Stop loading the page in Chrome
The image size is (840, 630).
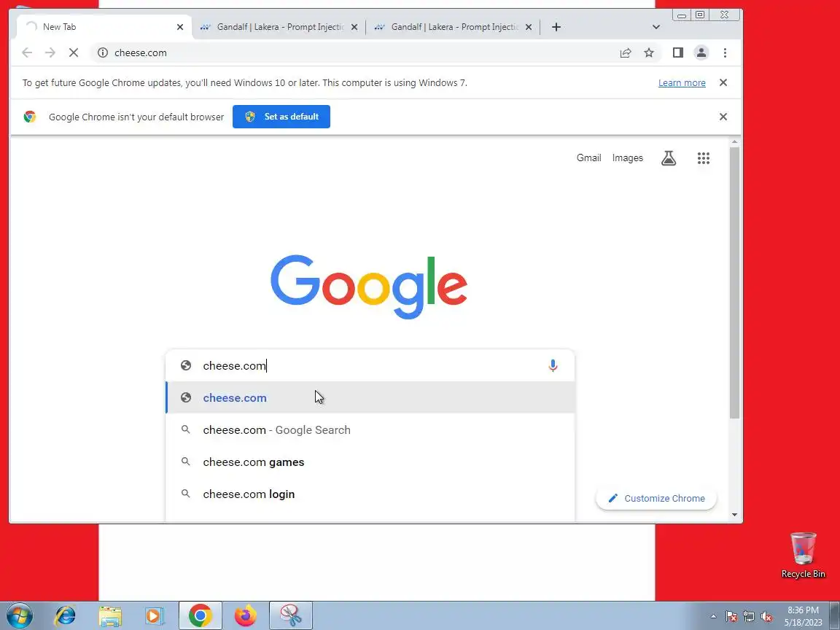pyautogui.click(x=74, y=52)
